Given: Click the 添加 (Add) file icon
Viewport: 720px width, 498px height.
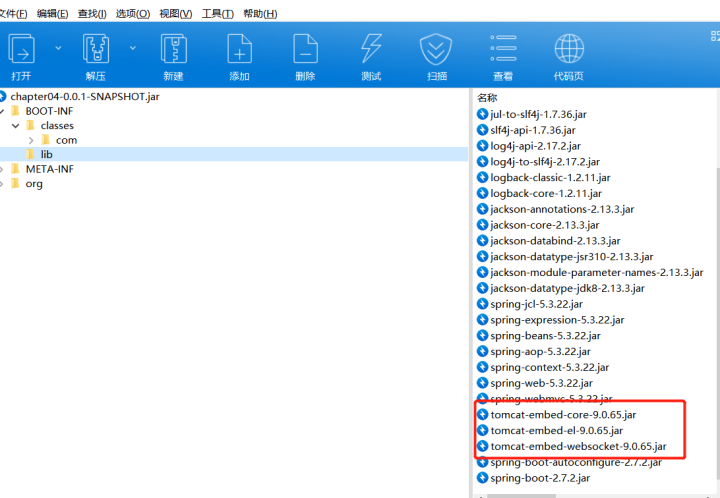Looking at the screenshot, I should pyautogui.click(x=240, y=48).
